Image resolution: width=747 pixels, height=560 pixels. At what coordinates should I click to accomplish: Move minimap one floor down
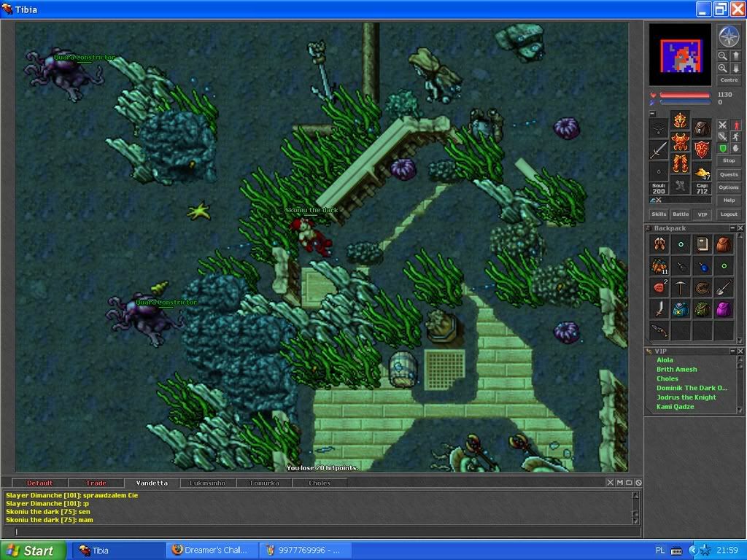735,68
